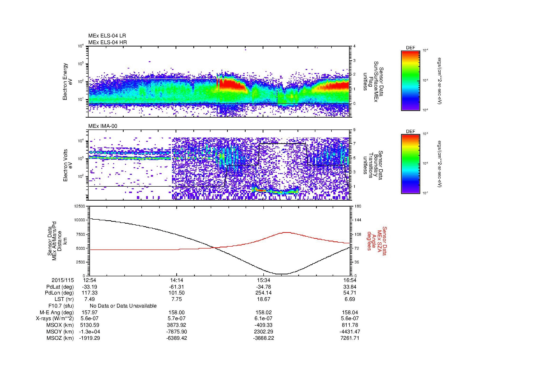Select the 'M-E Ang (deg)' row label
This screenshot has height=392, width=555.
[x=57, y=312]
